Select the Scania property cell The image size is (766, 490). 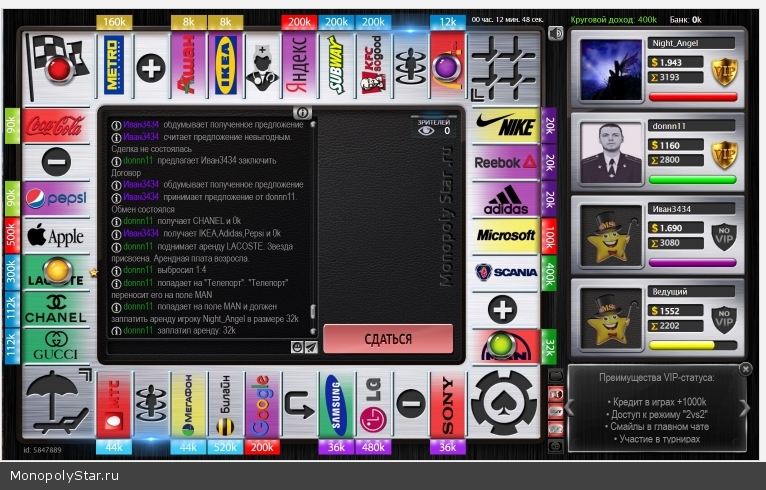[x=506, y=272]
